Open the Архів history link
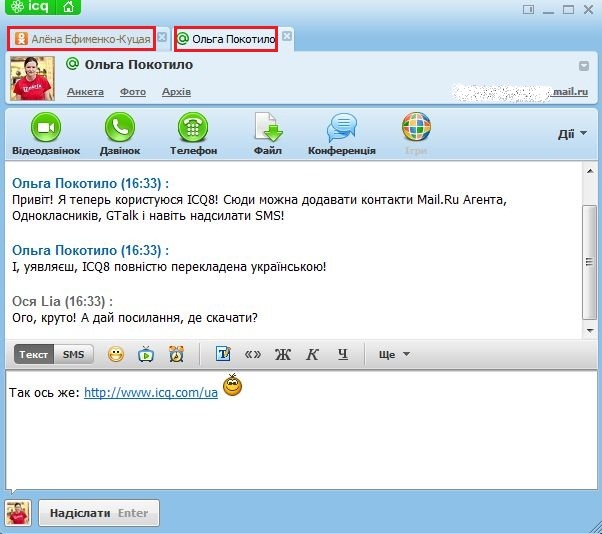The image size is (602, 534). click(x=177, y=92)
